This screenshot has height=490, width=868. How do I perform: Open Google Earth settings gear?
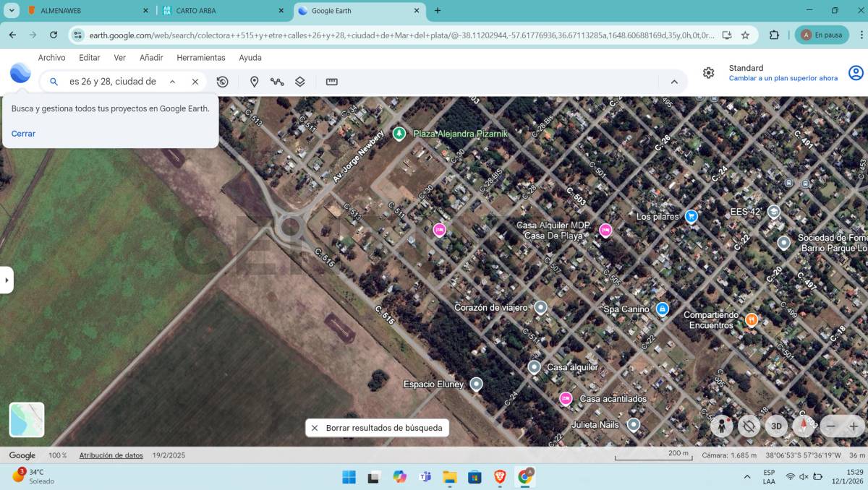(709, 73)
